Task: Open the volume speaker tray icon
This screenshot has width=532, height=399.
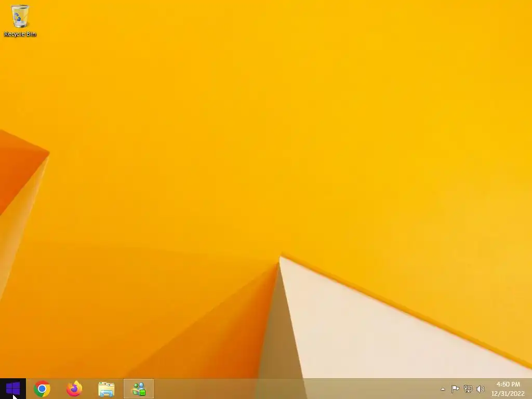Action: pyautogui.click(x=481, y=389)
